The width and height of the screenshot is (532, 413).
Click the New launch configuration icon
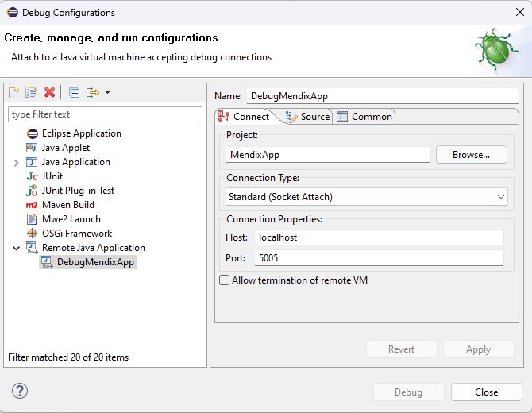click(x=13, y=93)
